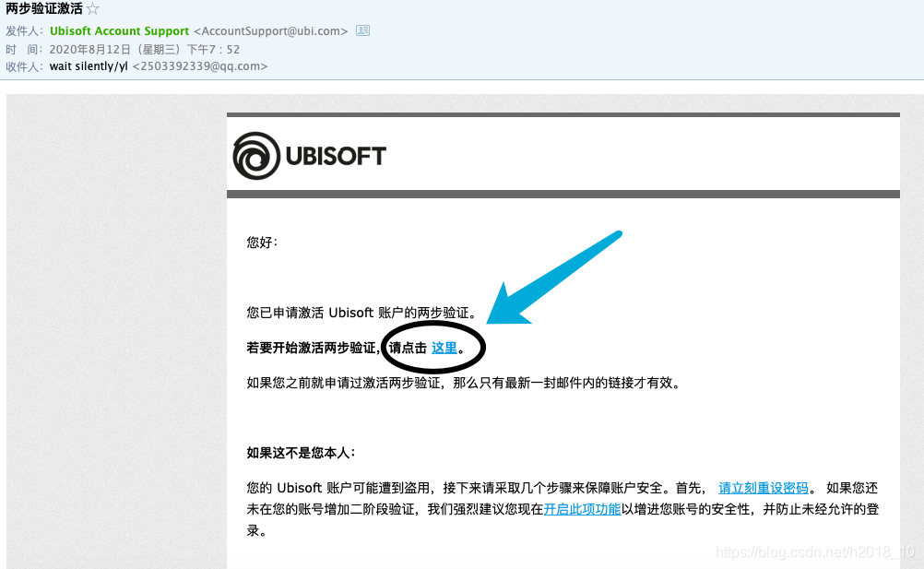Screen dimensions: 924x569
Task: Click the 如果这不是您本人 heading
Action: (302, 453)
